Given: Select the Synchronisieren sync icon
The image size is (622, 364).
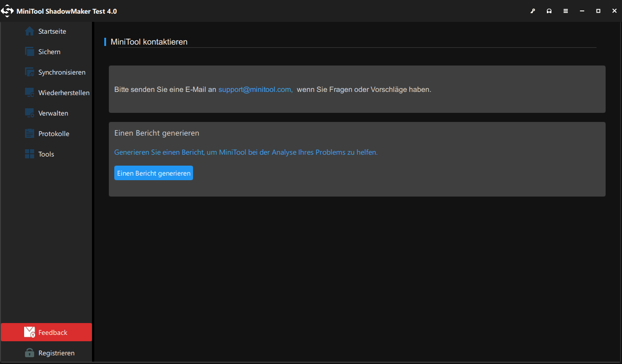Looking at the screenshot, I should pyautogui.click(x=30, y=72).
